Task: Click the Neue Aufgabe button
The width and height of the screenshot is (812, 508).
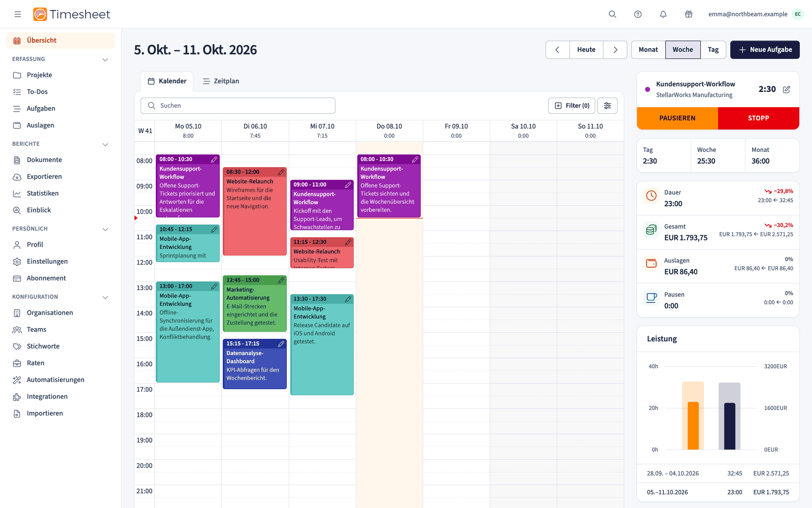Action: click(x=765, y=50)
